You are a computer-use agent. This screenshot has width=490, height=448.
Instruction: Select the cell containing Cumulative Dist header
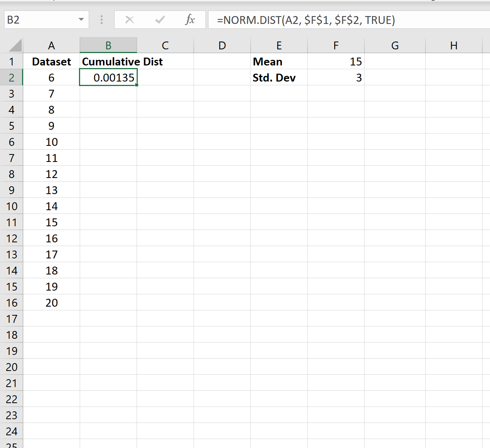pyautogui.click(x=108, y=61)
